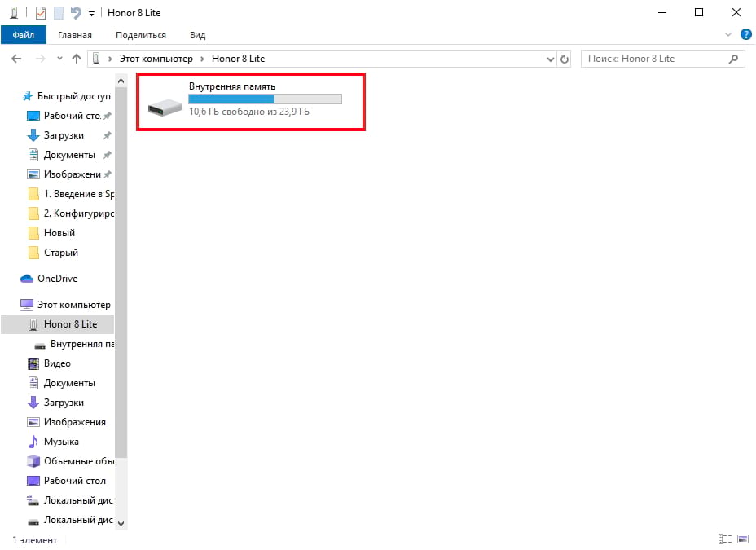This screenshot has width=756, height=550.
Task: Open Музыка folder in the sidebar
Action: pyautogui.click(x=61, y=442)
